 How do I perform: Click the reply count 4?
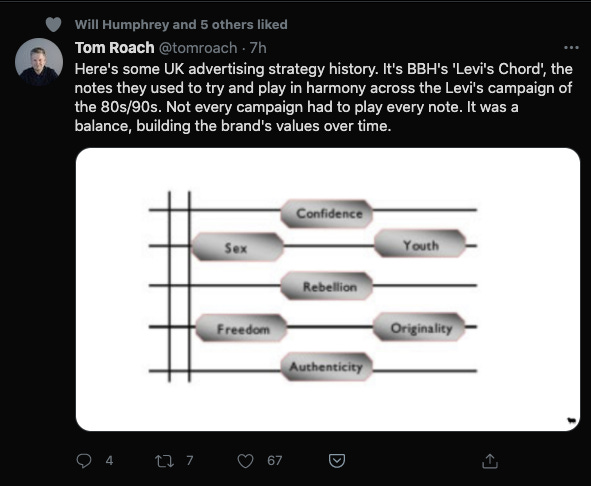point(109,461)
